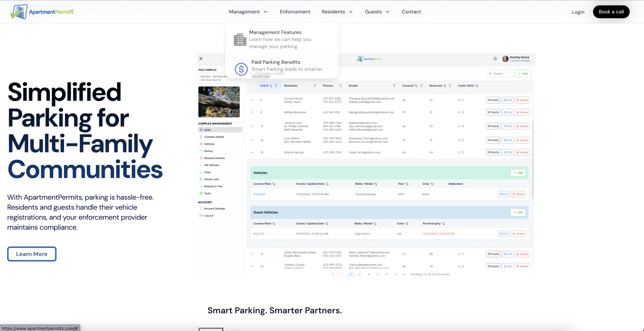The image size is (644, 331).
Task: Select the History clock icon
Action: 201,151
